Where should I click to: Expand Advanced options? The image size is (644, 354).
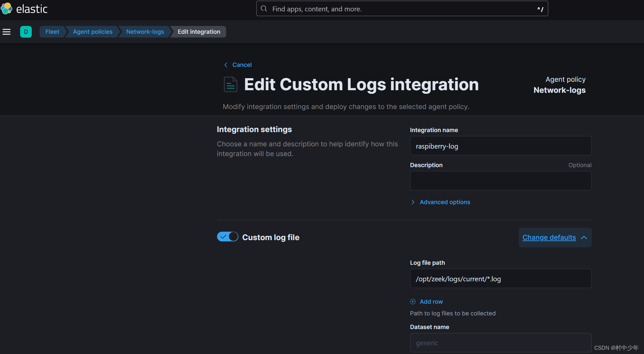tap(440, 202)
